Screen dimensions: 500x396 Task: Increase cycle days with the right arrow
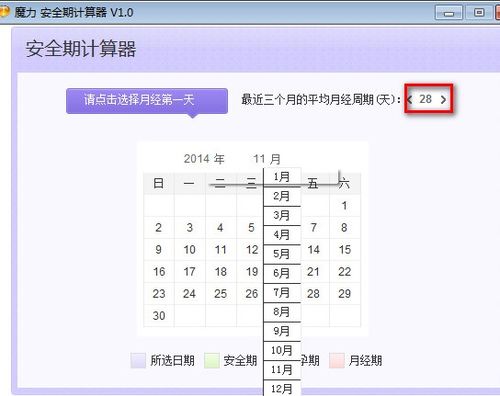[443, 99]
